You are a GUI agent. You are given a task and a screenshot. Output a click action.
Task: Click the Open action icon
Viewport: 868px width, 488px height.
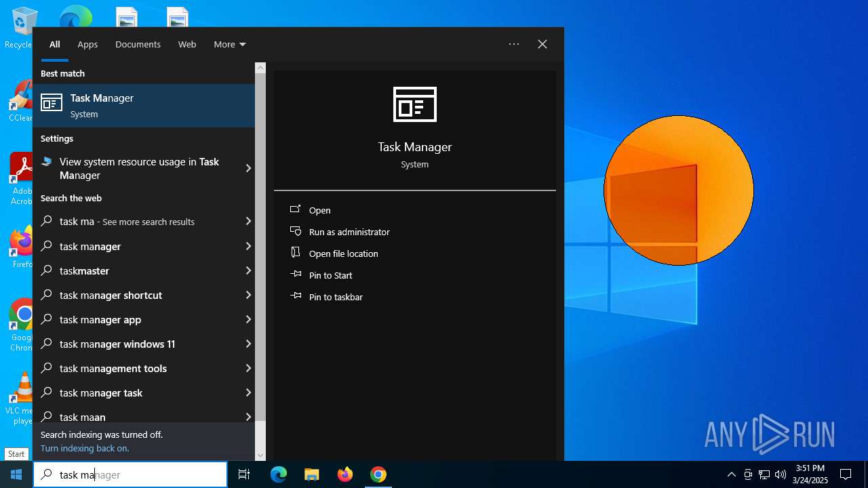(295, 209)
